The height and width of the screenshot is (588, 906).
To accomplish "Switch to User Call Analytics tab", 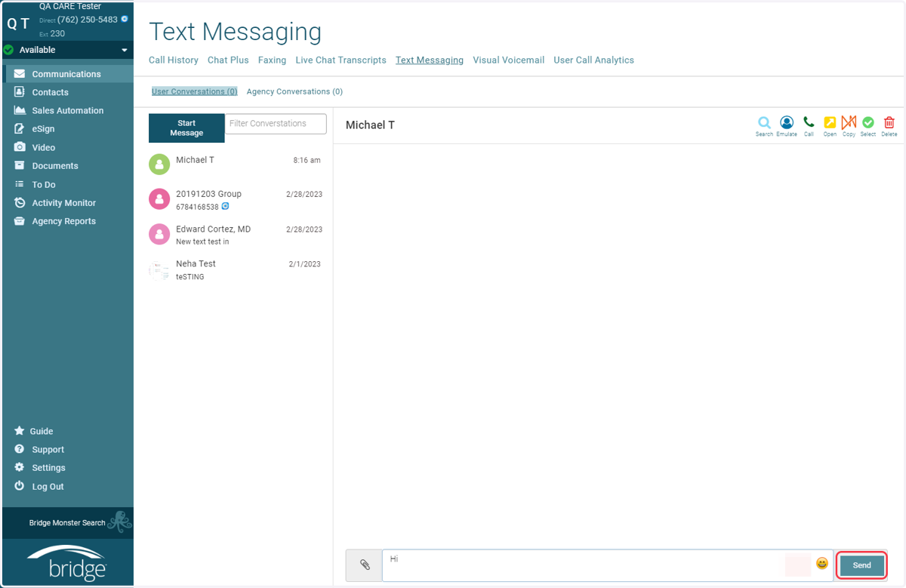I will (x=593, y=60).
